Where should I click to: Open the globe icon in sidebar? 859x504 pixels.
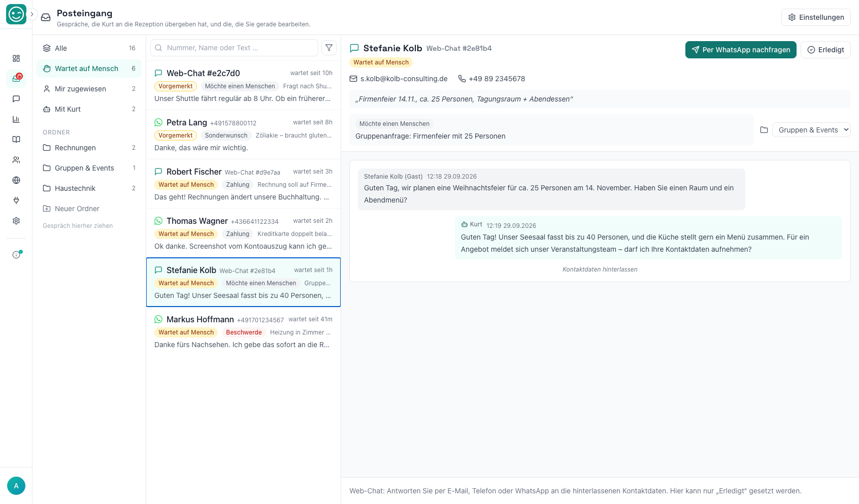tap(16, 180)
